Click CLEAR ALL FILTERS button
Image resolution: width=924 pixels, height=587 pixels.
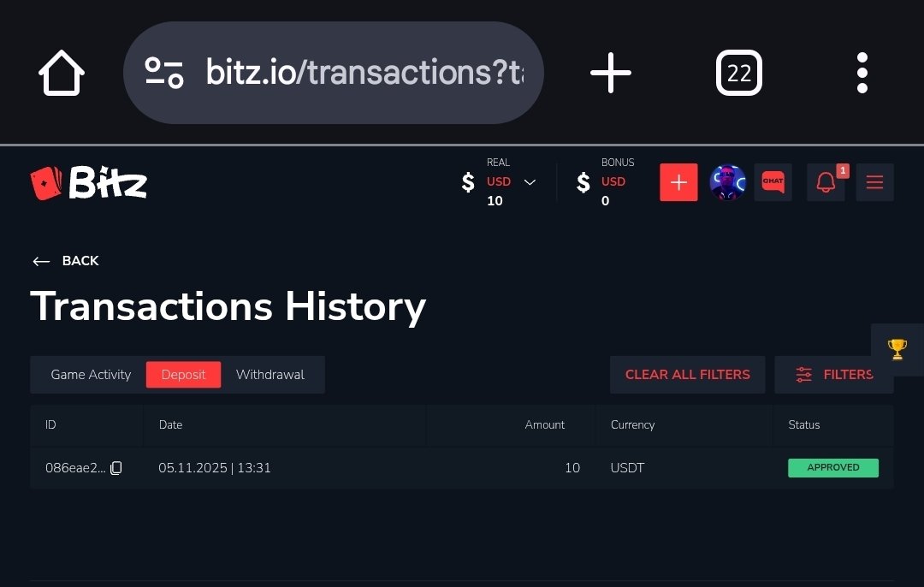point(687,375)
